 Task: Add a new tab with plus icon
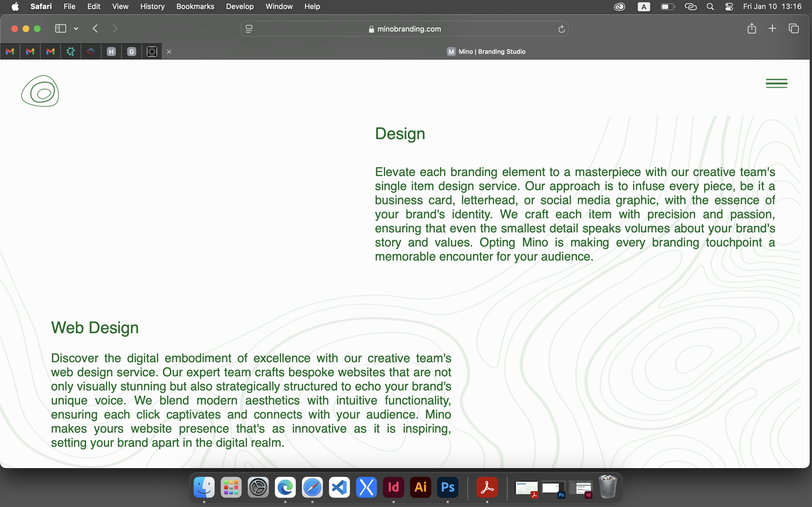[772, 28]
